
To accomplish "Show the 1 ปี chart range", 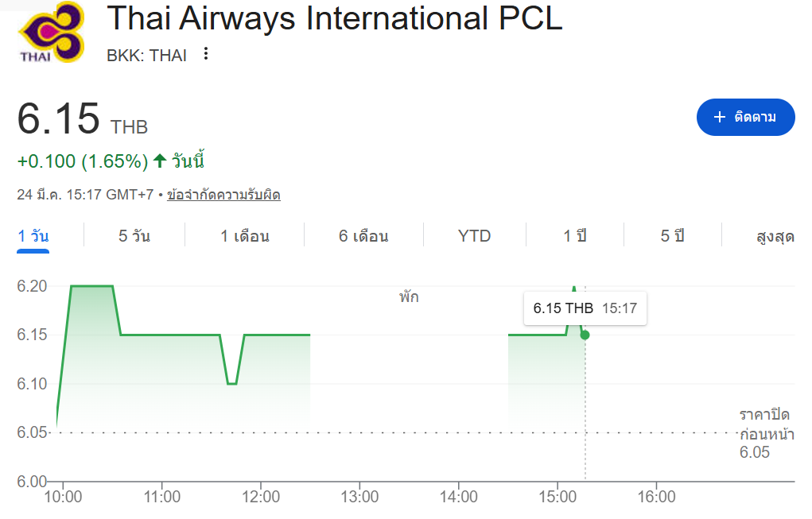I will [x=575, y=236].
